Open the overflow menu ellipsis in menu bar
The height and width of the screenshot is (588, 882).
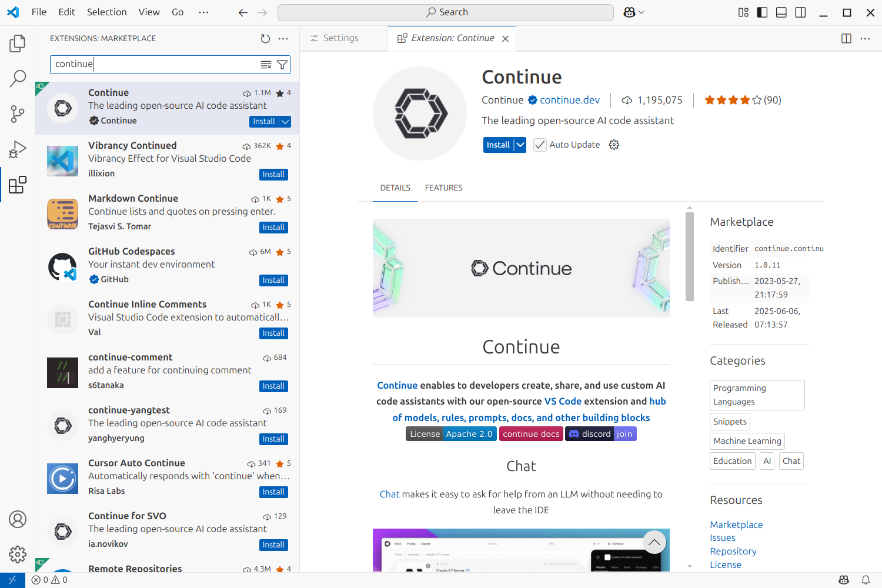[x=203, y=12]
